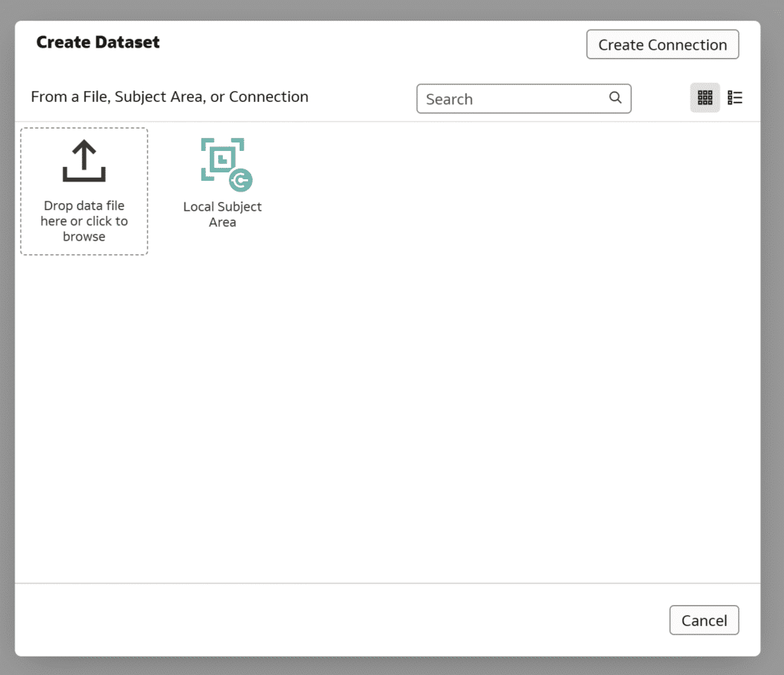Cancel the Create Dataset dialog

pyautogui.click(x=704, y=620)
